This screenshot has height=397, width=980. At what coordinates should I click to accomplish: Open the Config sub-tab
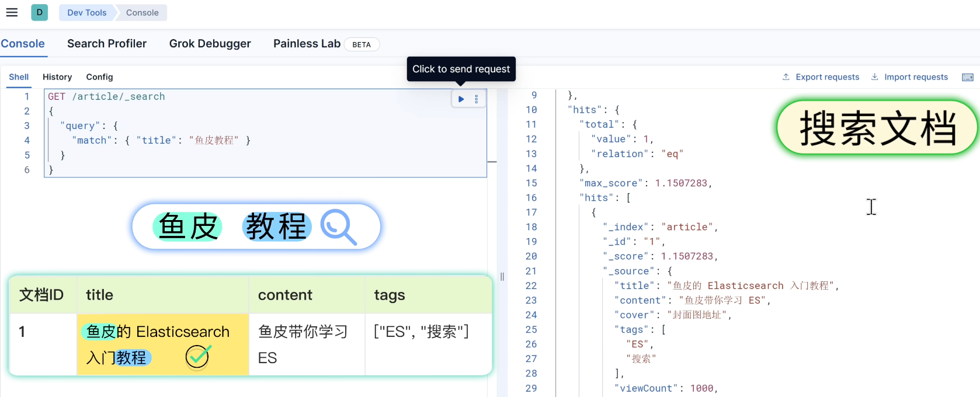point(99,77)
